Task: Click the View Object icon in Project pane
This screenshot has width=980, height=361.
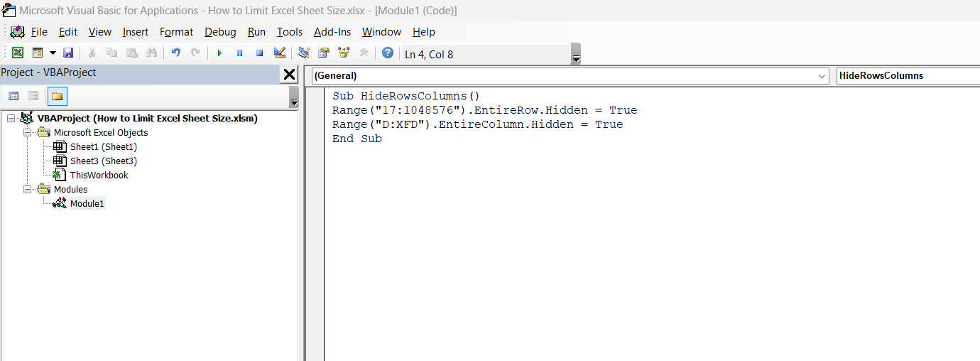Action: tap(33, 96)
